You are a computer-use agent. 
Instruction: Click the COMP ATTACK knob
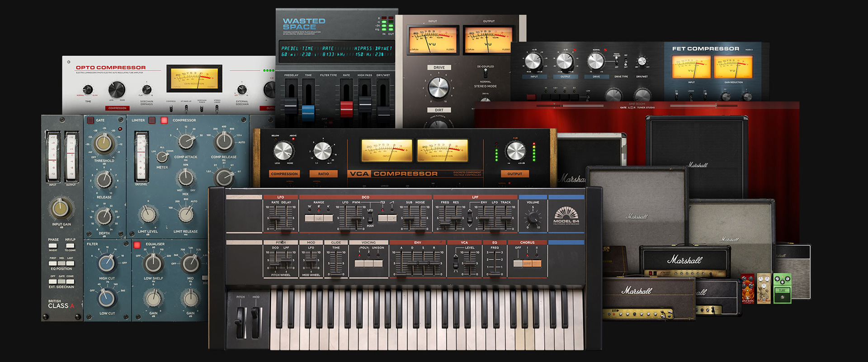coord(186,141)
